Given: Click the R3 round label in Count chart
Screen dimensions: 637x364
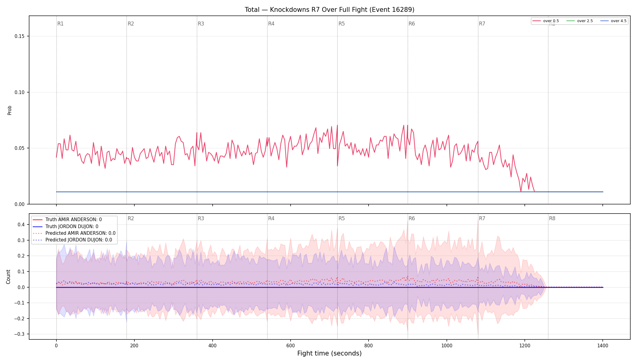Looking at the screenshot, I should click(201, 218).
